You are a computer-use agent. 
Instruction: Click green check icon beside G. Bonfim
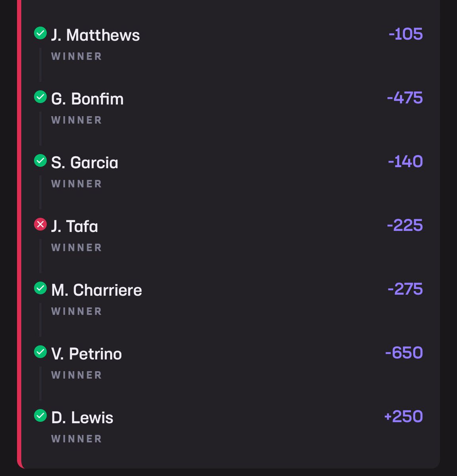click(x=40, y=96)
